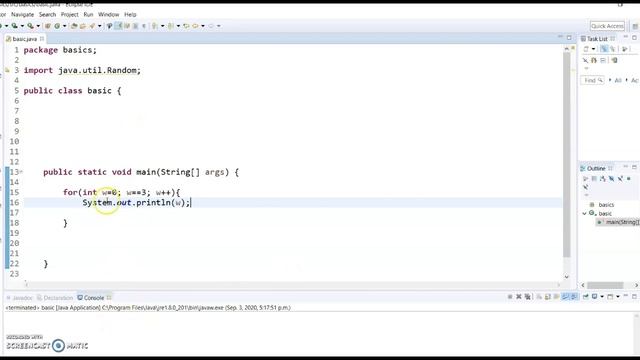Collapse the basic class in Outline

click(584, 213)
